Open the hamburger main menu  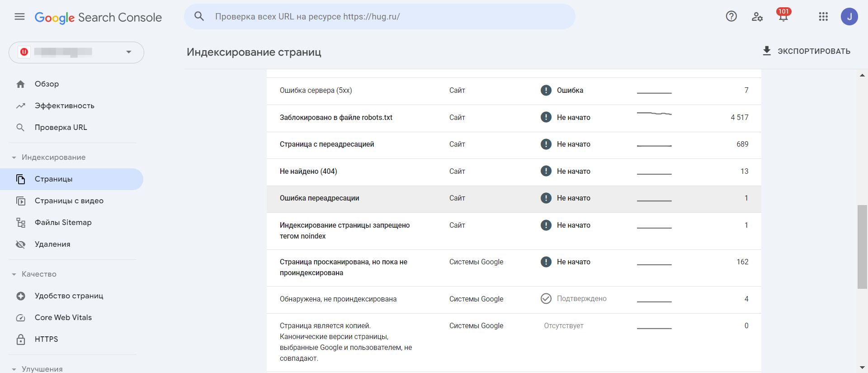coord(19,17)
